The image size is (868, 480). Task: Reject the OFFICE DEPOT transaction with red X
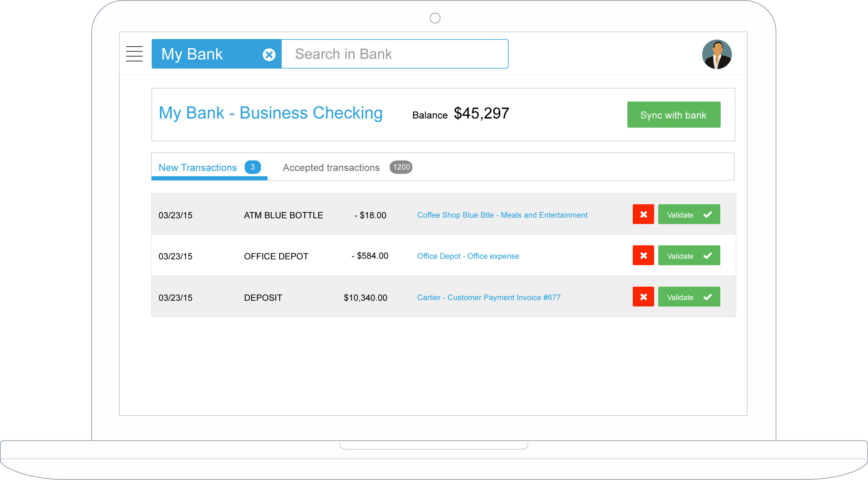[643, 255]
